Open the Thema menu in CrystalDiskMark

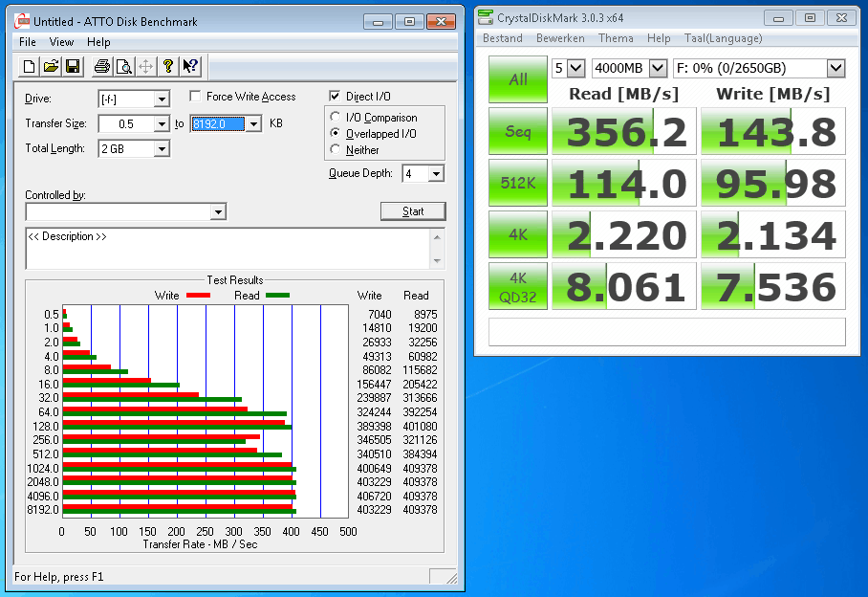[616, 38]
